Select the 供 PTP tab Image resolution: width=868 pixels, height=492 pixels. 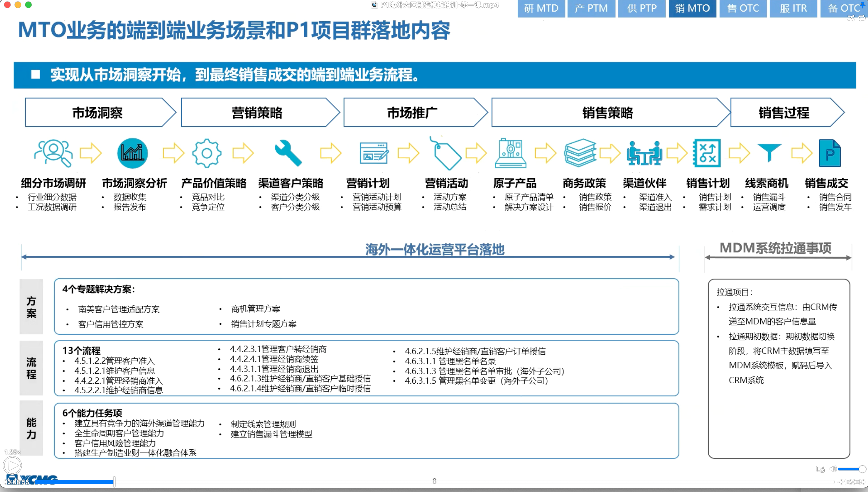click(642, 8)
